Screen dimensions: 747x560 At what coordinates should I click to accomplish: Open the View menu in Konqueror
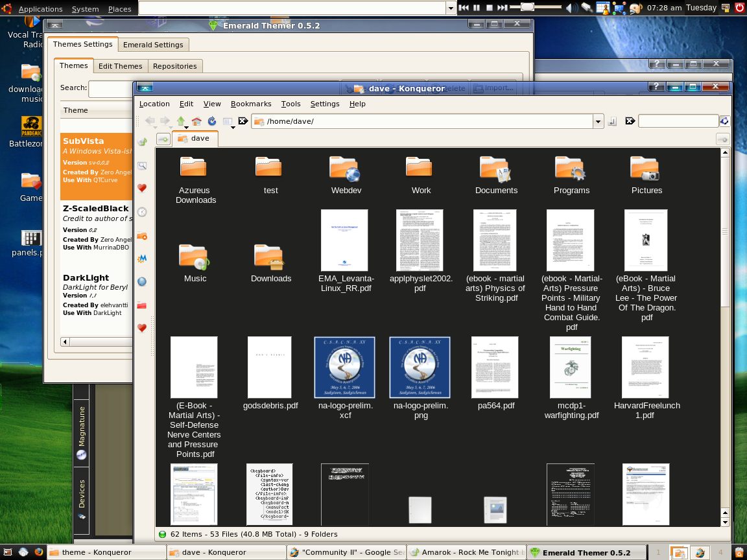pyautogui.click(x=212, y=104)
